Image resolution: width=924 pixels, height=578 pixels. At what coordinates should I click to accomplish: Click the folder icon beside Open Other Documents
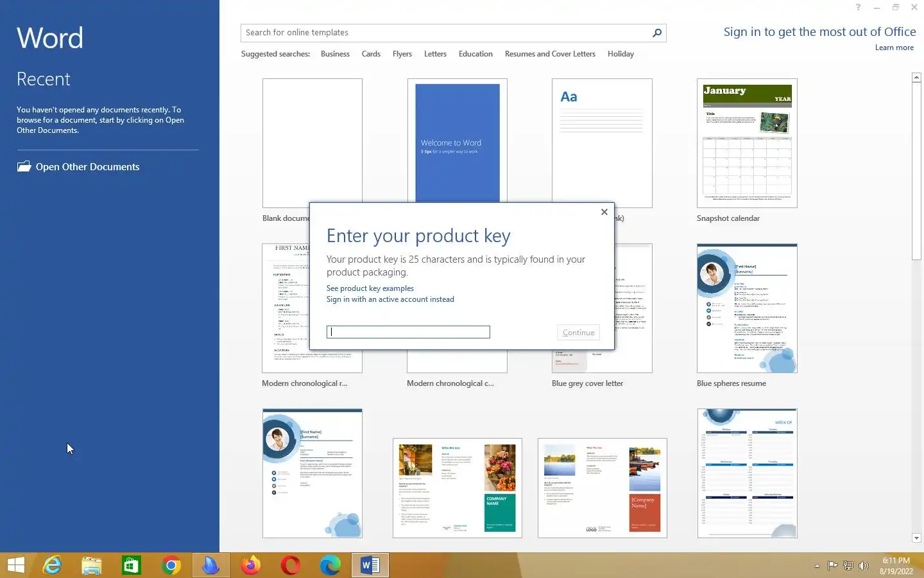24,166
